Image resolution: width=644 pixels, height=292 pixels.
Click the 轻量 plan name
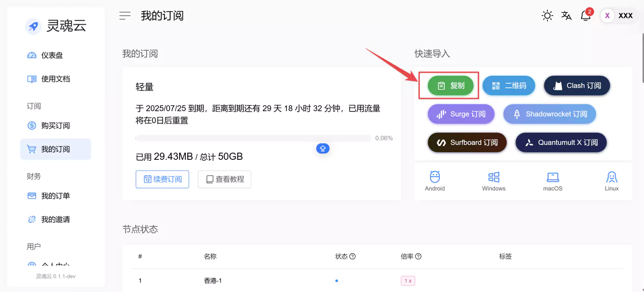click(145, 87)
